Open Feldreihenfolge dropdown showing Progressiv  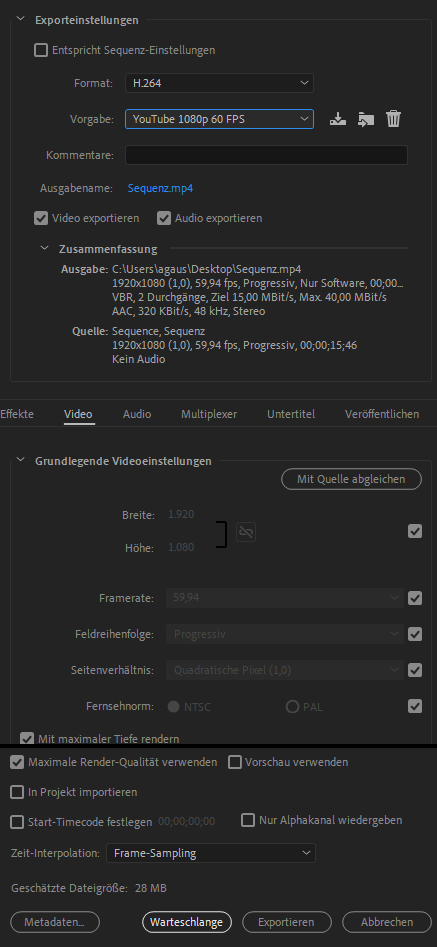(285, 634)
